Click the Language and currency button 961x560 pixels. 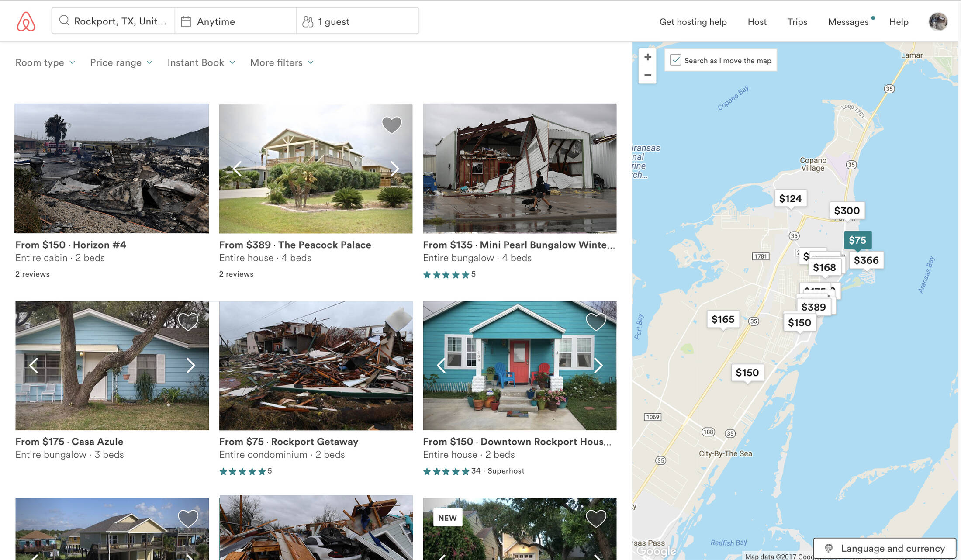(885, 548)
